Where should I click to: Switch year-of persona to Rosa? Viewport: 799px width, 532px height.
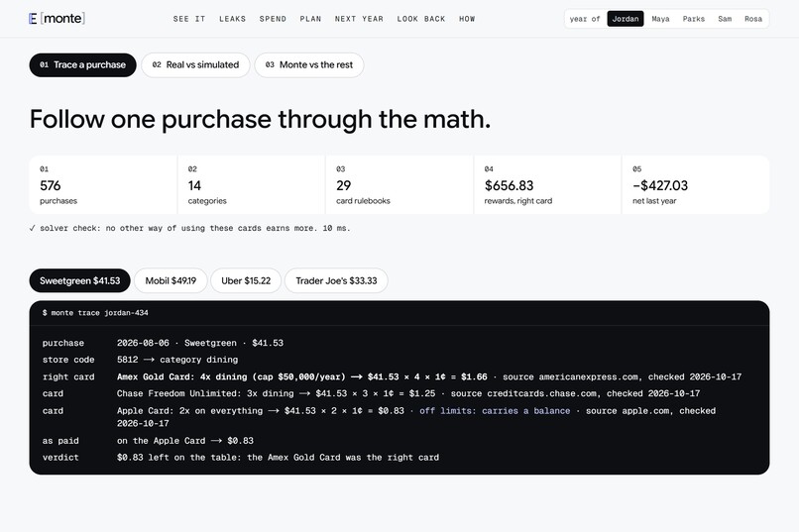pos(753,19)
